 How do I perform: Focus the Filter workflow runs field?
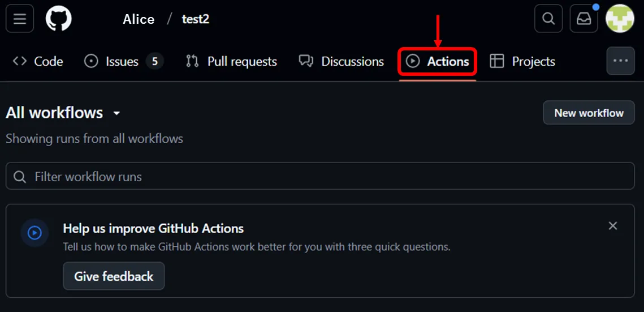click(328, 177)
